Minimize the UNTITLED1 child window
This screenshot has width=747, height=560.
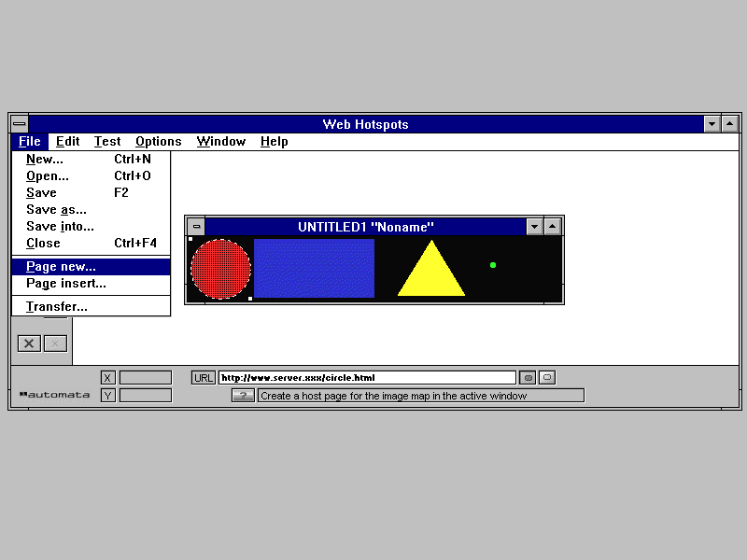tap(534, 227)
